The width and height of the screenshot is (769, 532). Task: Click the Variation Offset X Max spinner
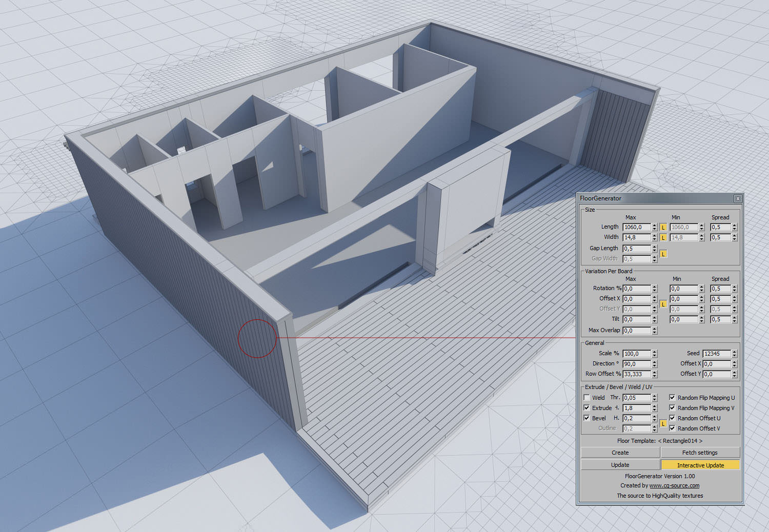point(654,299)
